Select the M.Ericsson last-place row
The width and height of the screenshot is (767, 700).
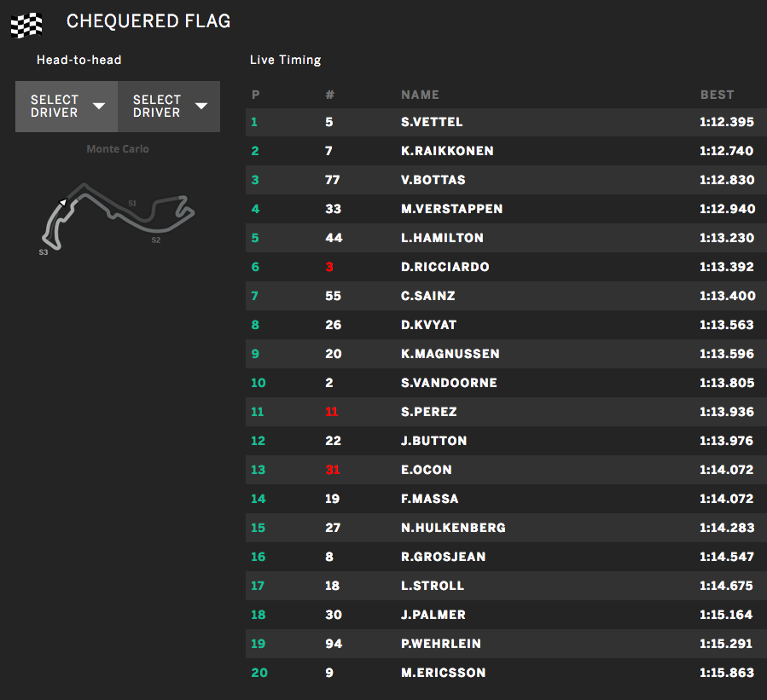pyautogui.click(x=505, y=673)
